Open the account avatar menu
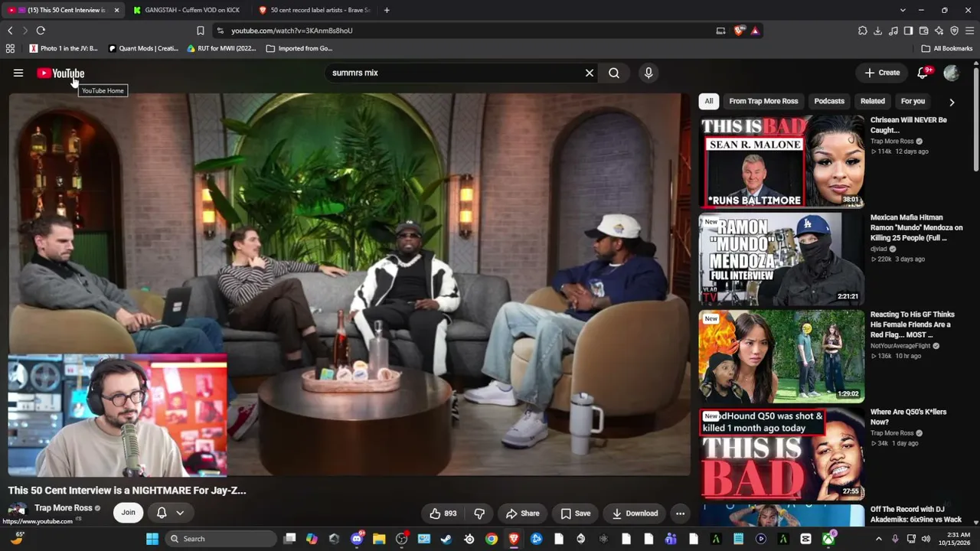The image size is (980, 551). coord(952,73)
